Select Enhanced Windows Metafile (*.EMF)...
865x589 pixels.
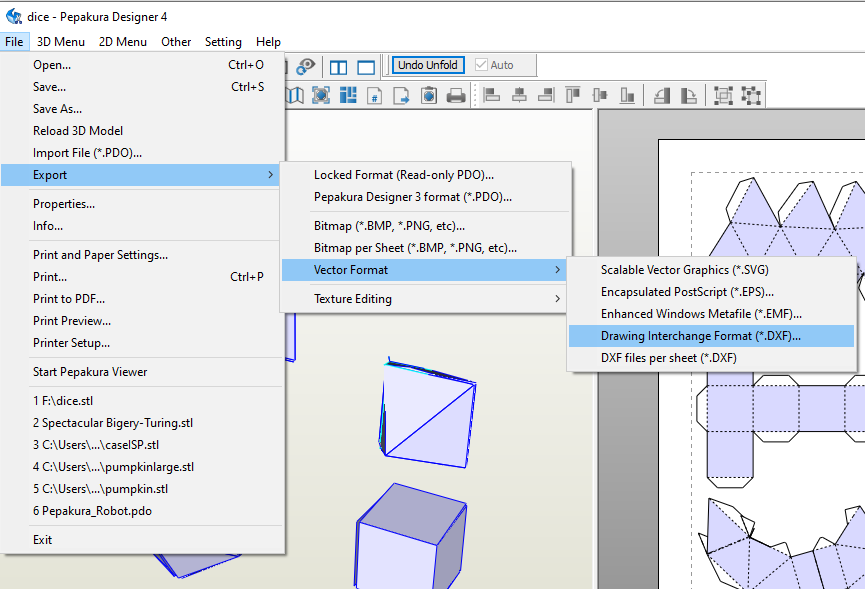pyautogui.click(x=712, y=314)
